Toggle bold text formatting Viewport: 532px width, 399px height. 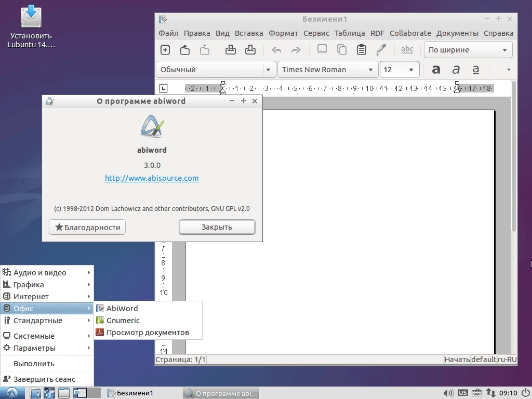[436, 70]
